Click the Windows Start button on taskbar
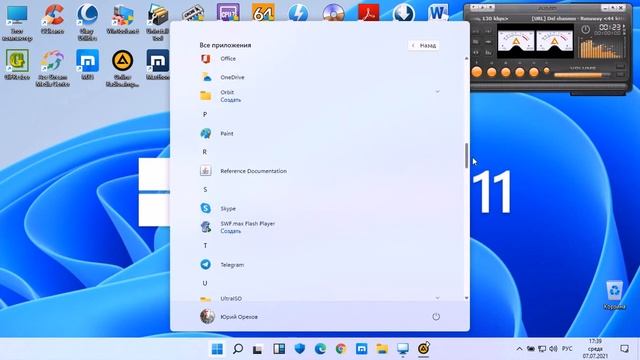This screenshot has height=360, width=640. [217, 349]
